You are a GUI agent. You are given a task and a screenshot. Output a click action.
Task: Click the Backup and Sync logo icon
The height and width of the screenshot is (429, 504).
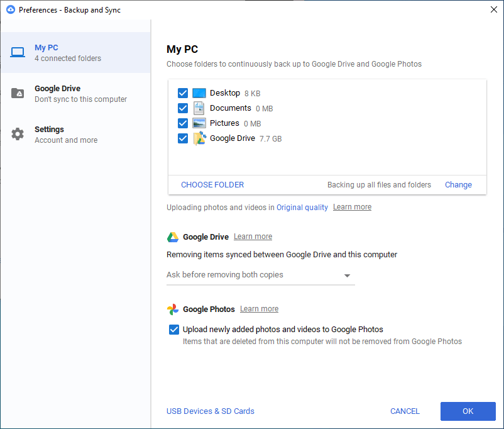[9, 9]
